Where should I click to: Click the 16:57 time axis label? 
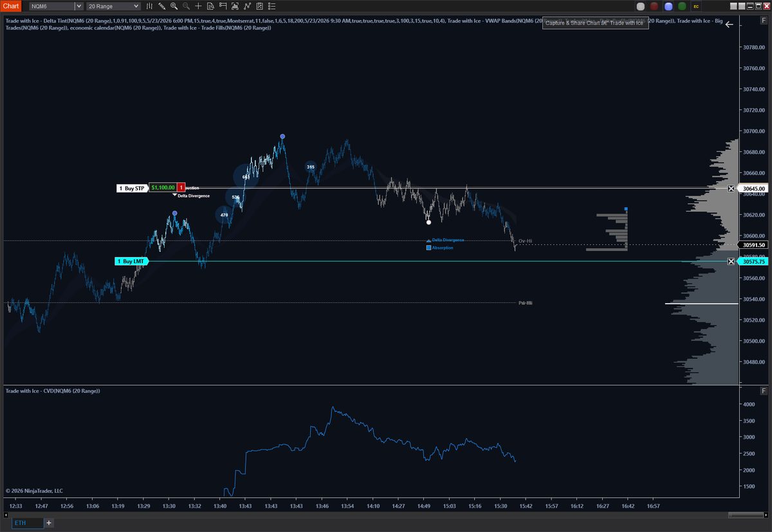tap(654, 506)
